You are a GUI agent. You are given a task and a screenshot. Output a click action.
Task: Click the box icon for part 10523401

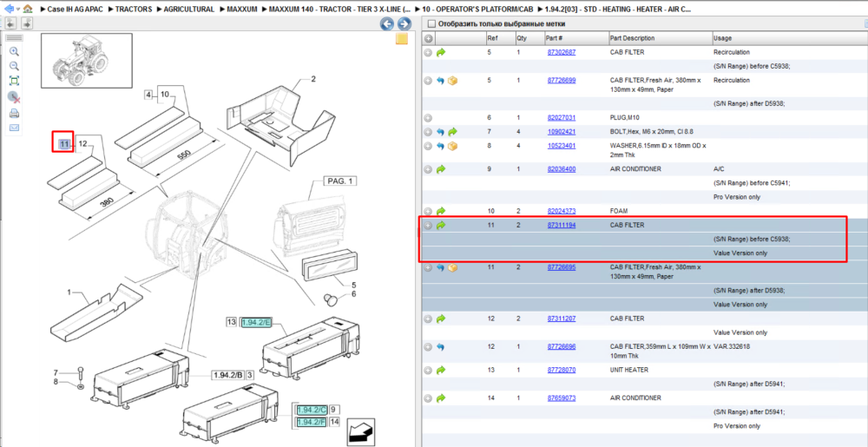point(453,146)
